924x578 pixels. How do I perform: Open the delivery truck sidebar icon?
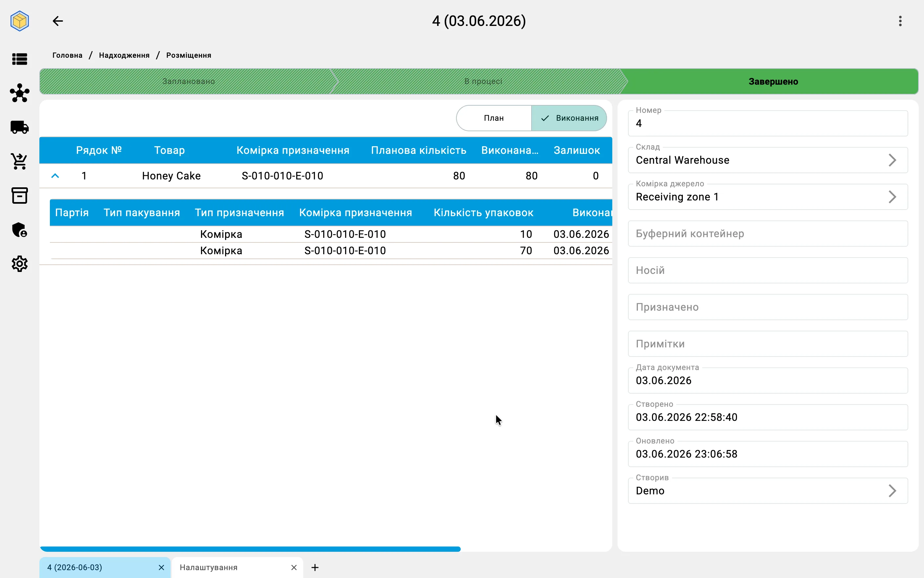19,127
